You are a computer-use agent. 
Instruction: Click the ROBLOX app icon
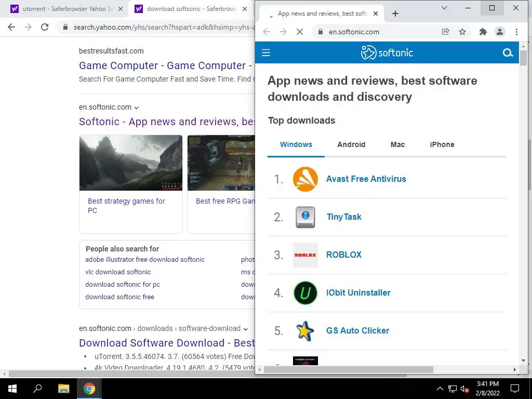(305, 255)
